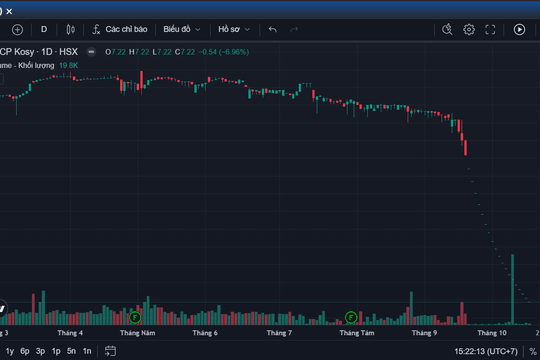The height and width of the screenshot is (360, 540).
Task: Start bar replay play icon
Action: pos(519,30)
